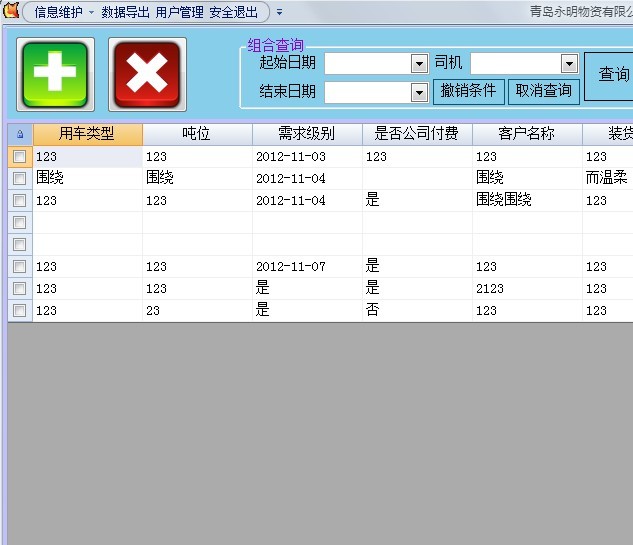The image size is (633, 545).
Task: Select 是 in 需求级别 of the 2123 row
Action: tap(307, 289)
